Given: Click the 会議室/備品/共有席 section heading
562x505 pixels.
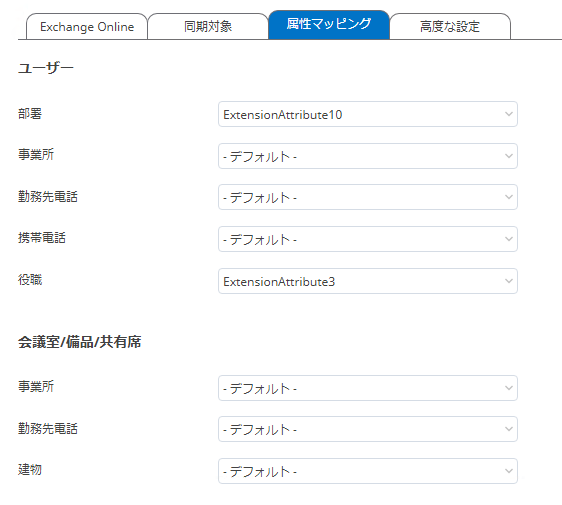Looking at the screenshot, I should [80, 342].
